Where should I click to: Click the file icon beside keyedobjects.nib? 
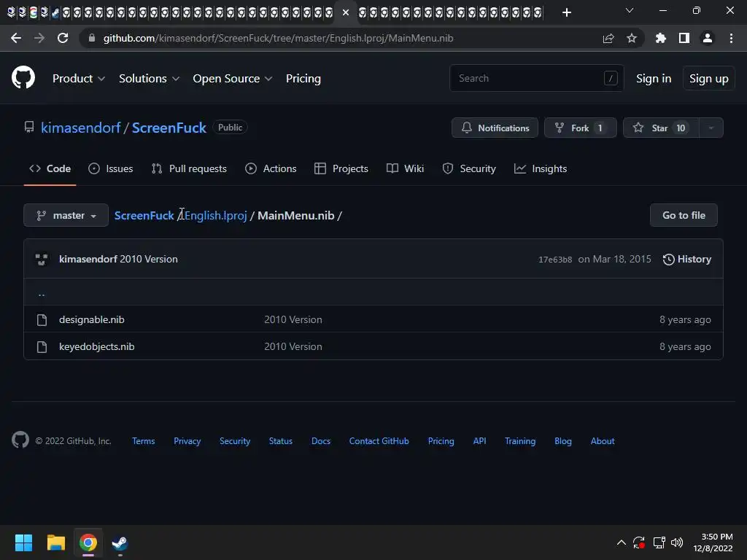coord(42,346)
